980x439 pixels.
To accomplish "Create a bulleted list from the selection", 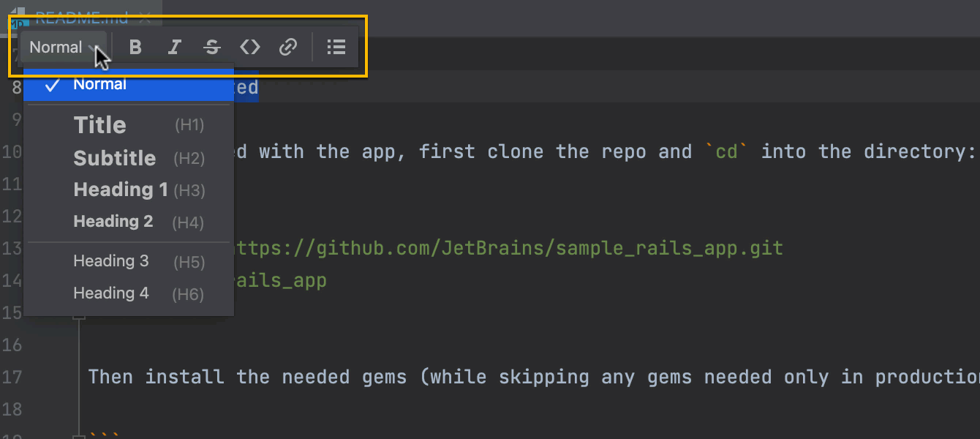I will click(x=336, y=48).
